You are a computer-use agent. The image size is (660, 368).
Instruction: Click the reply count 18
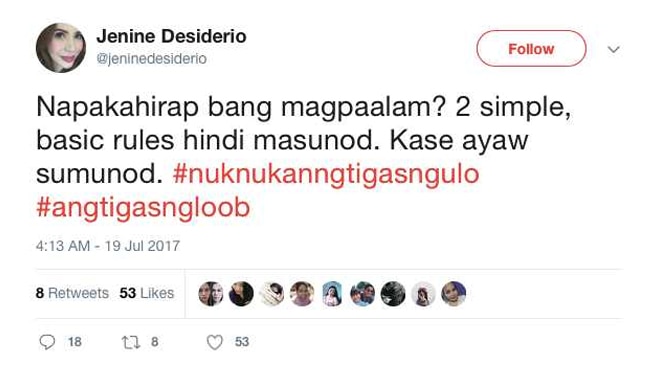click(x=75, y=342)
